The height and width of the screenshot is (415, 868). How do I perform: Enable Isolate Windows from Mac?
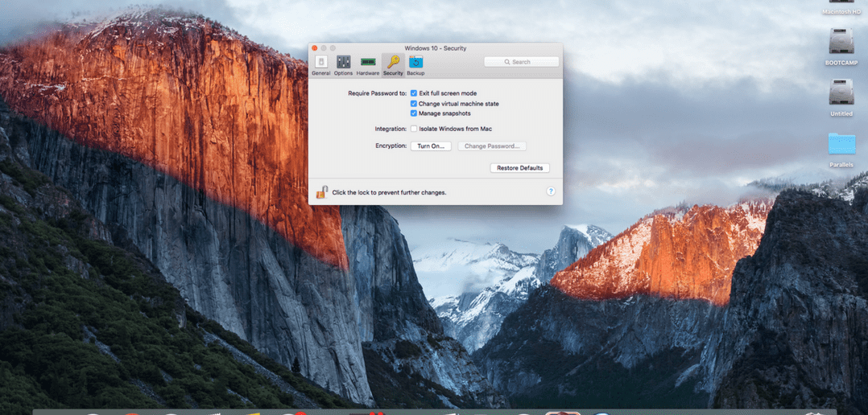coord(414,129)
